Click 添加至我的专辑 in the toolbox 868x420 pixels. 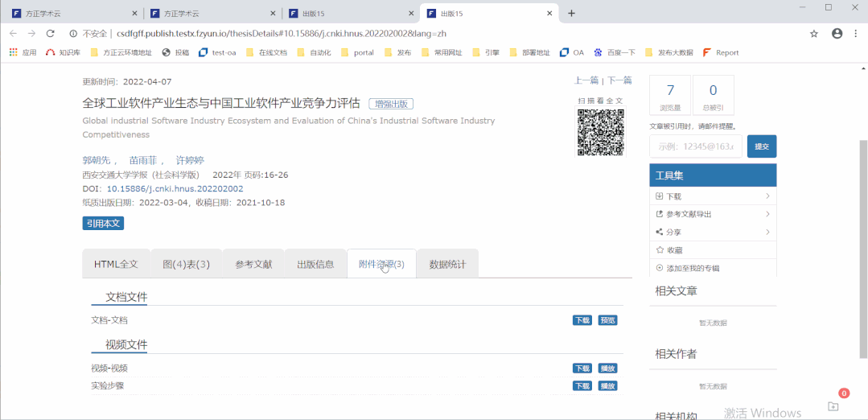coord(713,268)
